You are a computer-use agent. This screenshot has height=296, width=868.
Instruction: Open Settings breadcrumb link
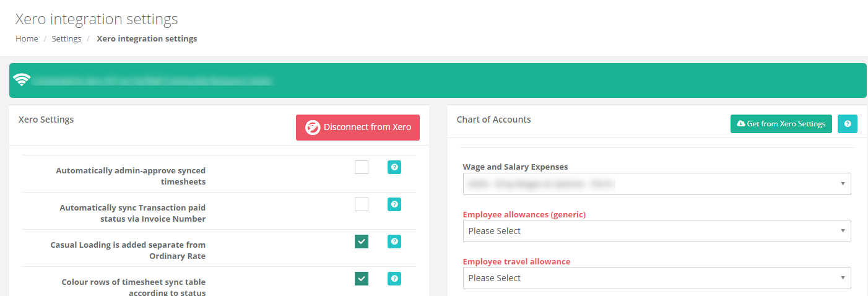coord(66,38)
